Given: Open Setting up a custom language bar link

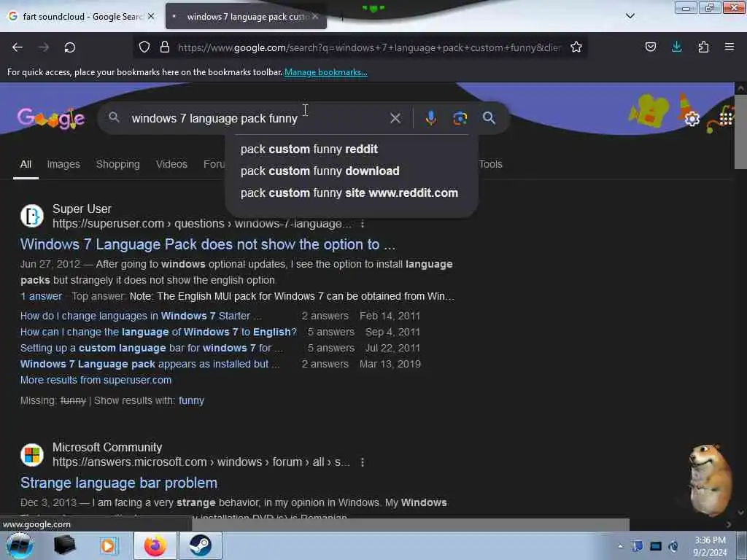Looking at the screenshot, I should 152,348.
